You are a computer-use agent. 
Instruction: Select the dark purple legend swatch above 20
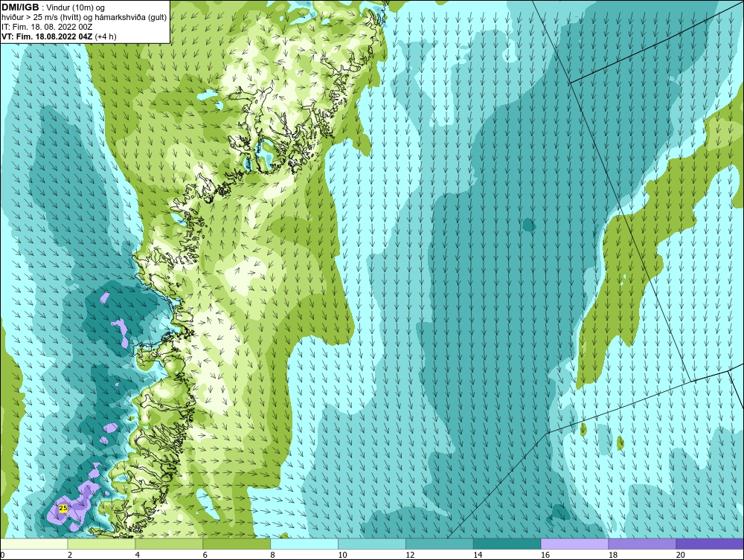click(x=710, y=544)
